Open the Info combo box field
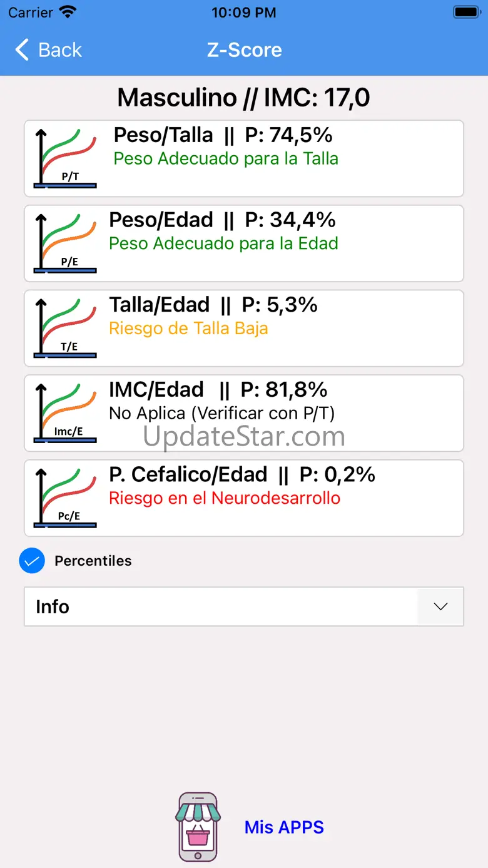Screen dimensions: 488x868 click(x=220, y=606)
